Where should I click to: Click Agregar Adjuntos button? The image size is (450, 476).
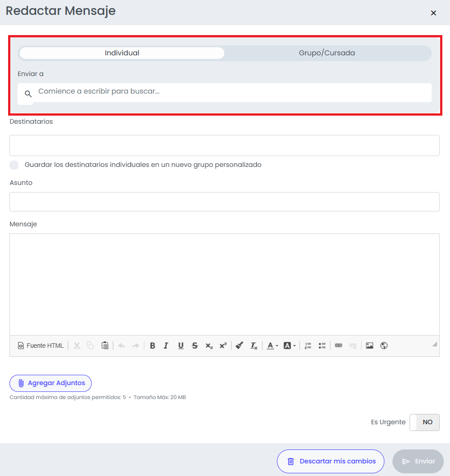pos(51,383)
